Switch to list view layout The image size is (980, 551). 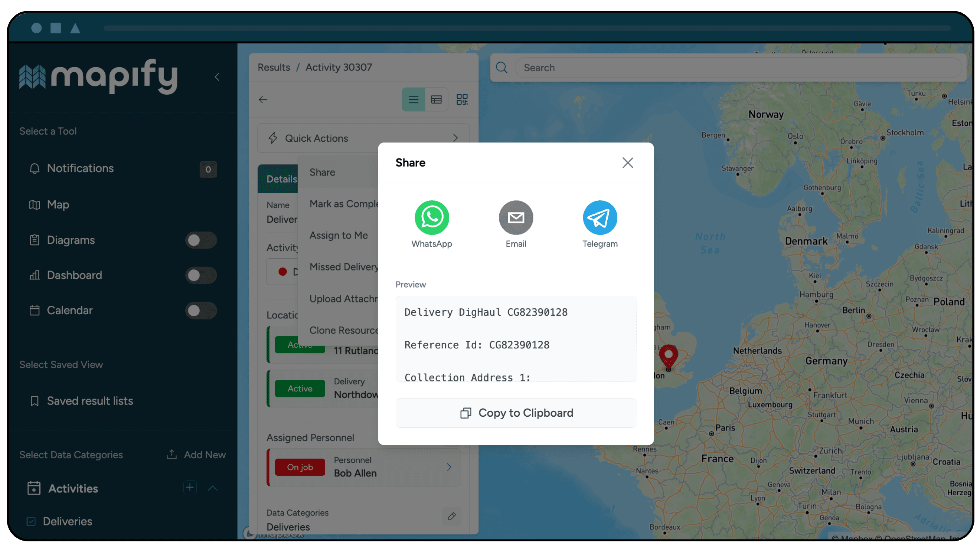tap(413, 100)
